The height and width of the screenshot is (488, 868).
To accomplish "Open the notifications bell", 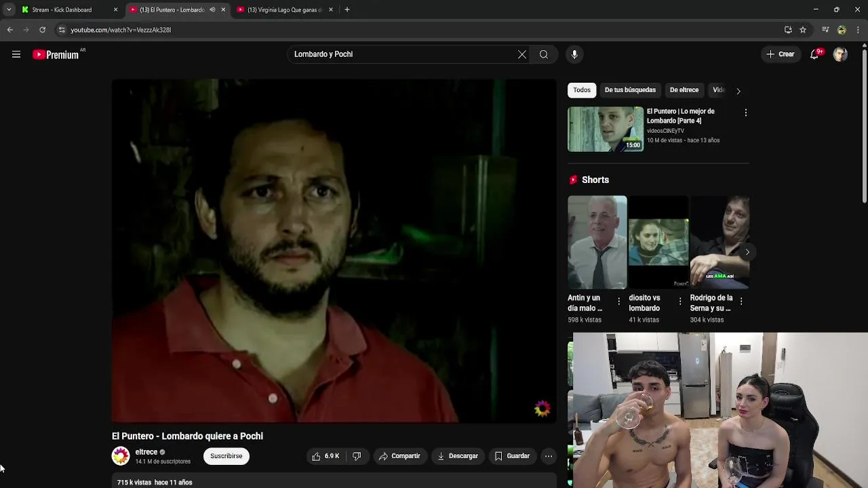I will point(814,54).
